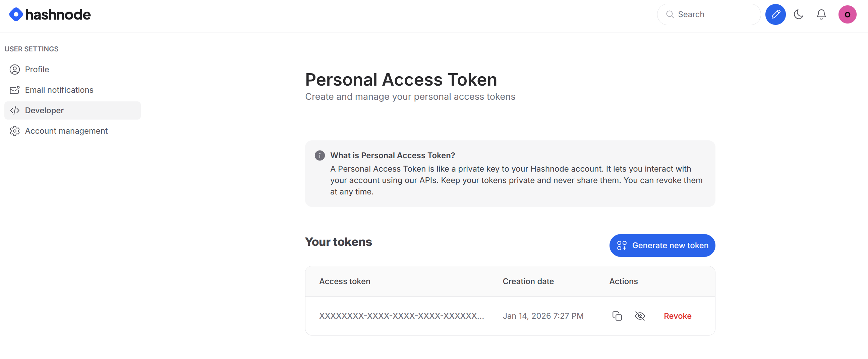The image size is (868, 359).
Task: Toggle dark mode with the moon icon
Action: pyautogui.click(x=798, y=14)
